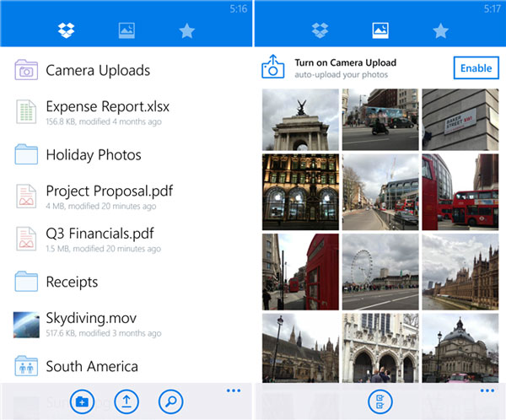Open Favorites star tab on right screen
506x420 pixels.
click(440, 31)
